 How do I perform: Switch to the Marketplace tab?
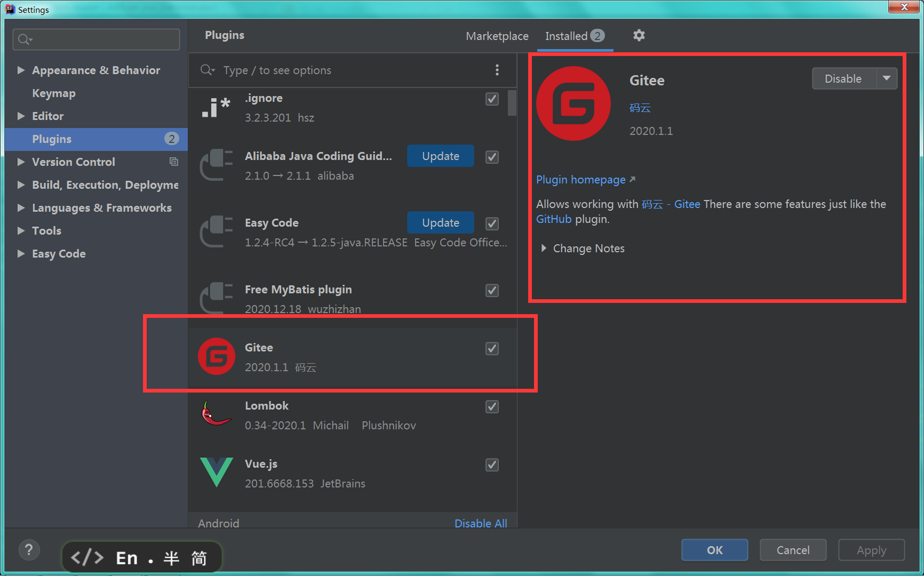click(497, 36)
